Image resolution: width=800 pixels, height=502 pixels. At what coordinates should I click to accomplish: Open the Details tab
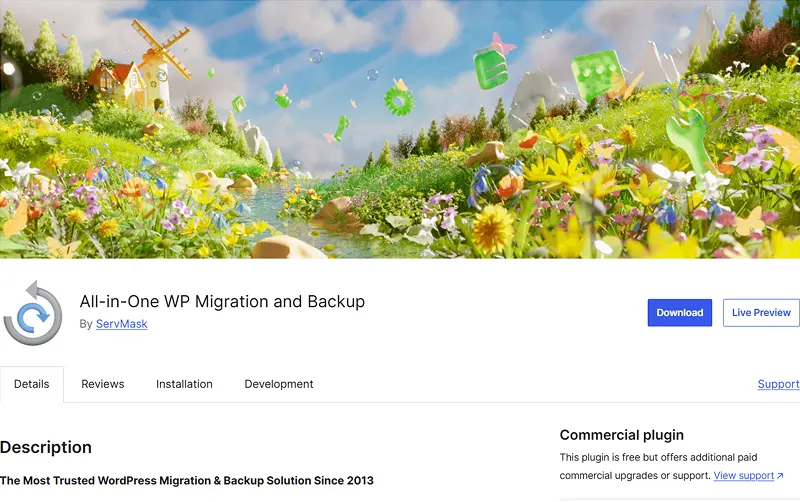tap(32, 384)
